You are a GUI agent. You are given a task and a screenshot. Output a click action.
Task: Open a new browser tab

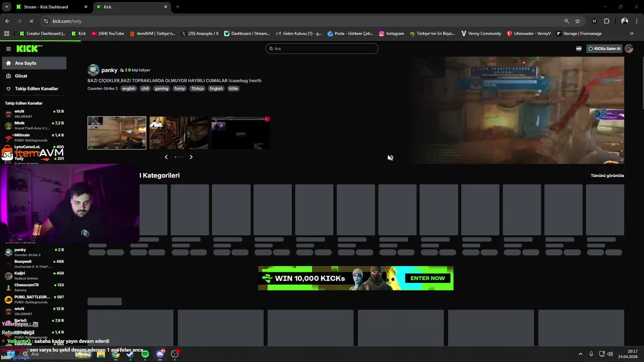point(178,7)
